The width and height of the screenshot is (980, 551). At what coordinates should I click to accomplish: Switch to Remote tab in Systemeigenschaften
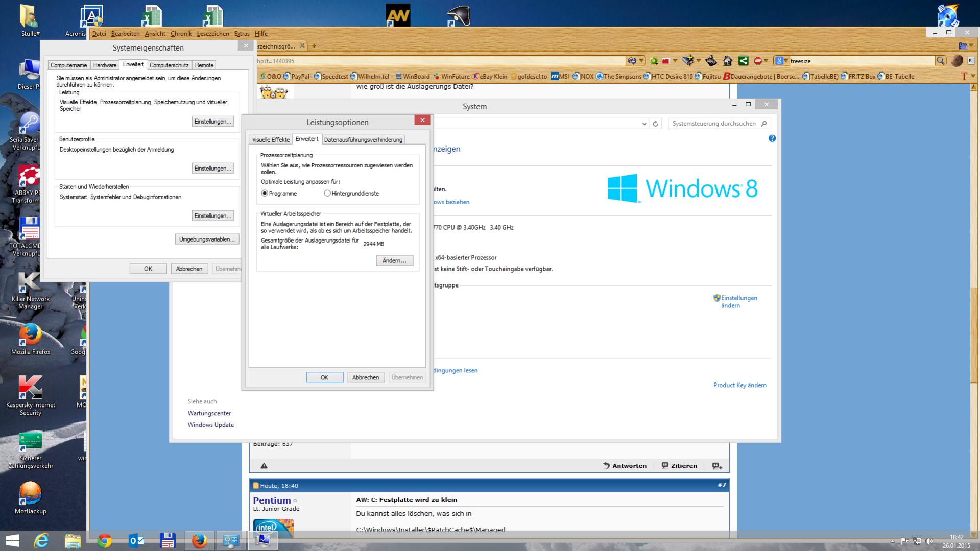tap(204, 65)
